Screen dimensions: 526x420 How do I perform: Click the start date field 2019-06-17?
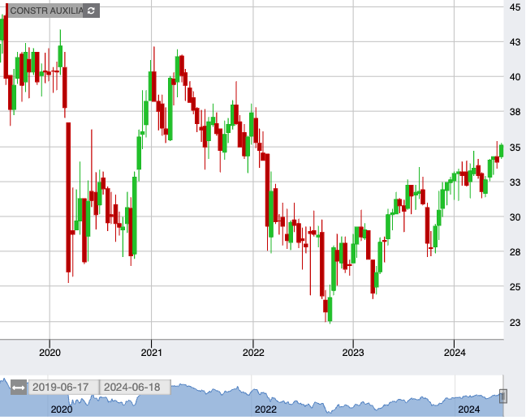click(63, 387)
